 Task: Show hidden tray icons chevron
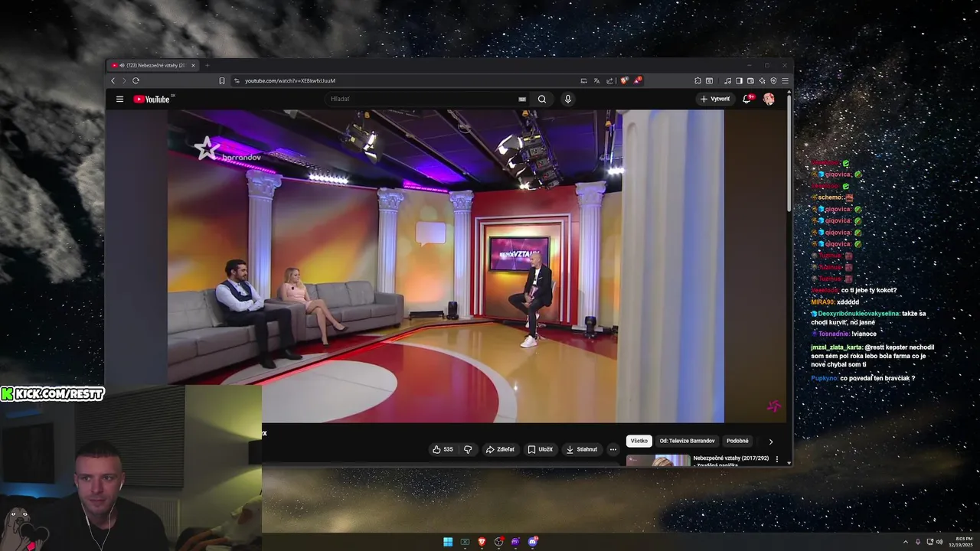click(906, 542)
